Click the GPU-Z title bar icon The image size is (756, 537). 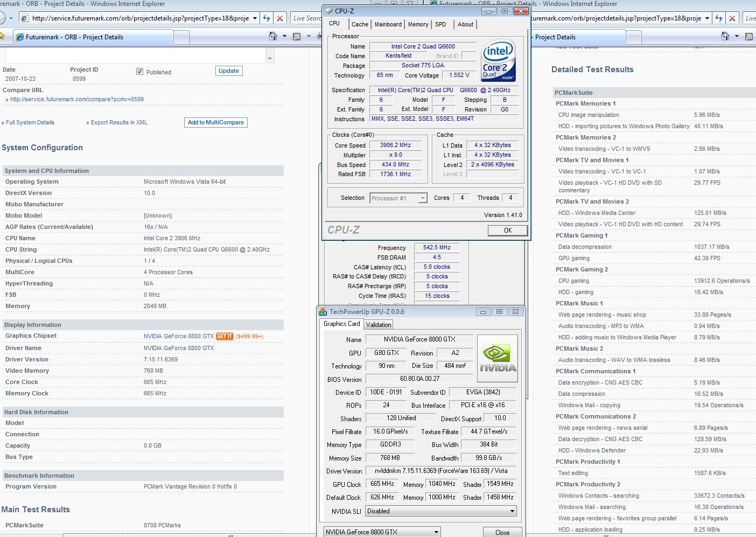(x=323, y=311)
